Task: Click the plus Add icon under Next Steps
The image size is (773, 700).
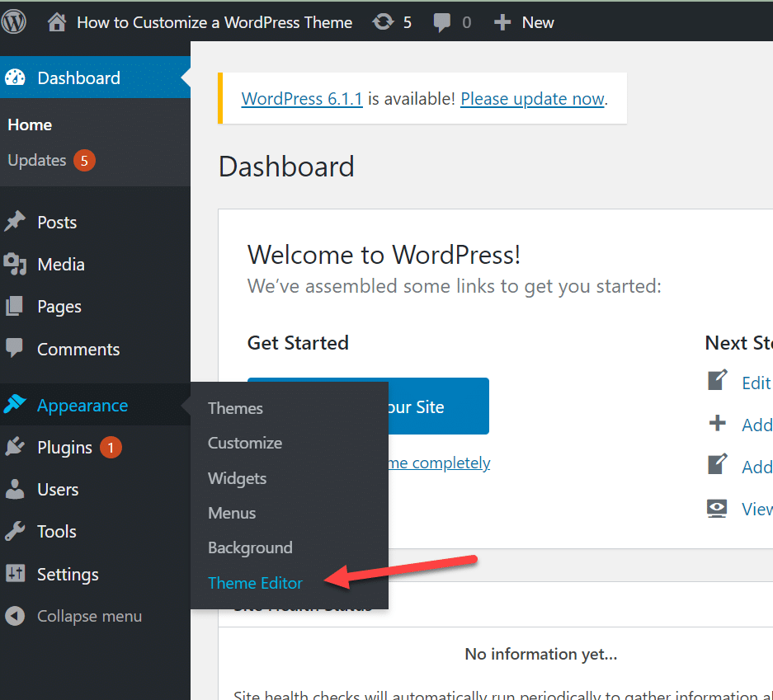Action: (717, 423)
